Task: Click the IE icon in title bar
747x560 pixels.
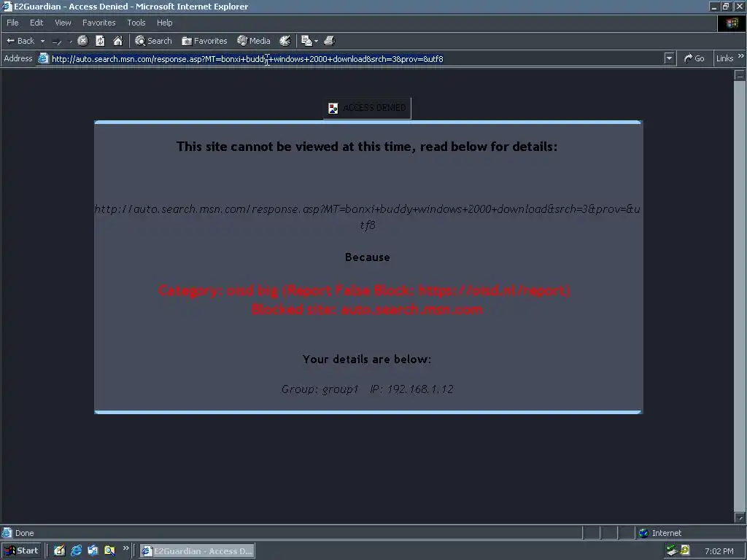Action: 7,6
